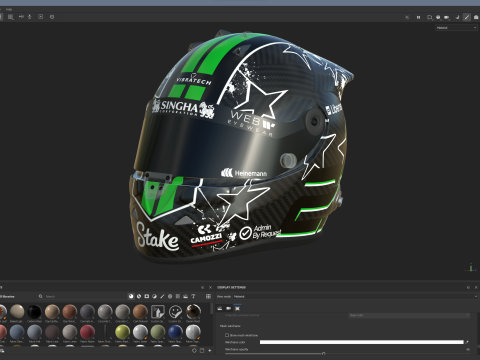480x360 pixels.
Task: Enable the Show mesh wireframe checkbox
Action: 227,335
